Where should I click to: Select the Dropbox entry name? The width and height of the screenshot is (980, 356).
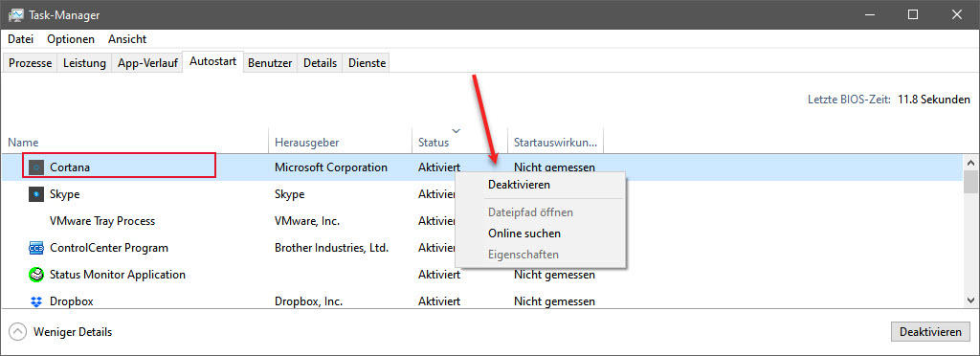click(71, 301)
